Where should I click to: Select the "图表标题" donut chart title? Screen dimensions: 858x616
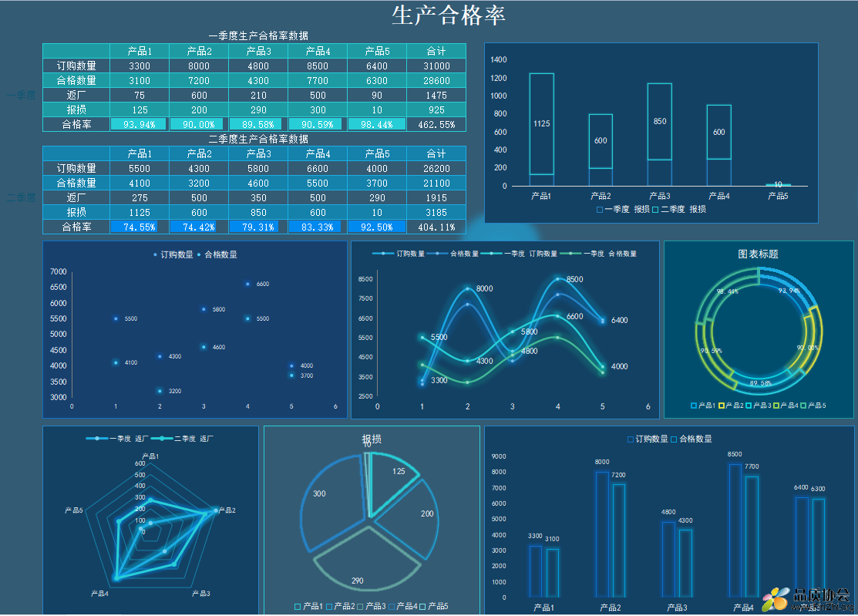tap(759, 254)
